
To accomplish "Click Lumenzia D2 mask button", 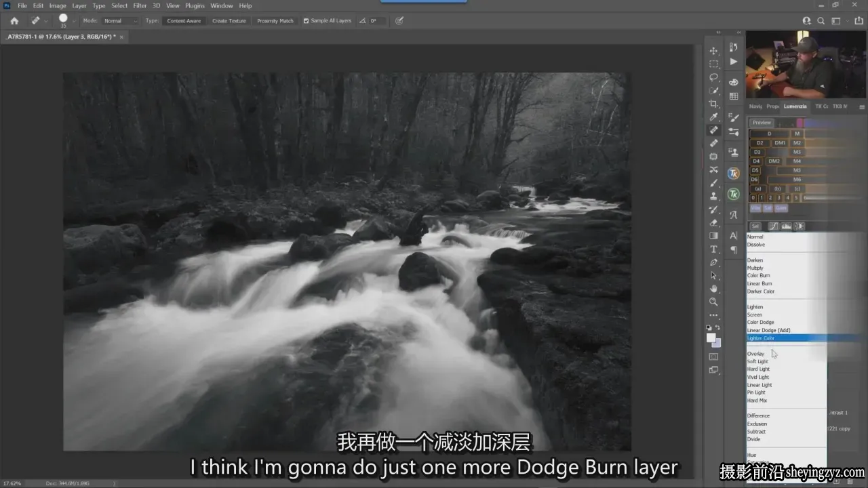I will point(759,143).
